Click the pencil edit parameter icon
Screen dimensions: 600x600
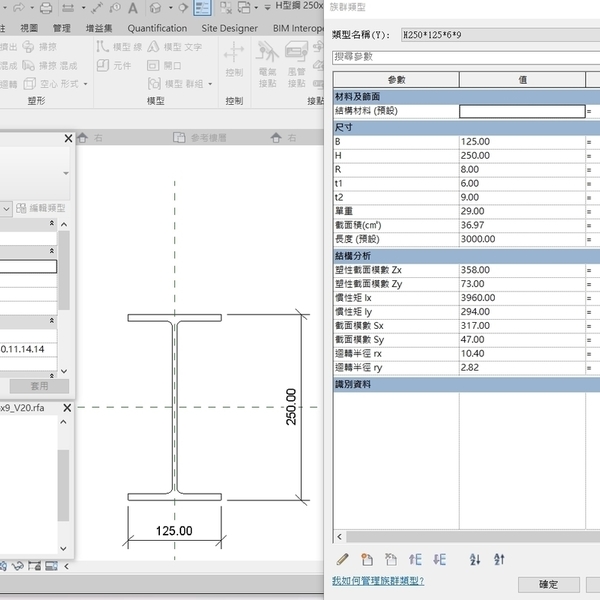tap(342, 559)
